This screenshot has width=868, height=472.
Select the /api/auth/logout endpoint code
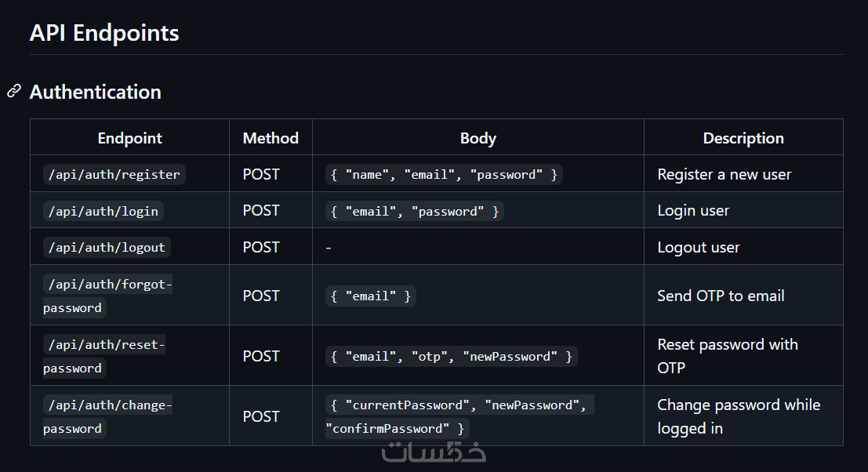pyautogui.click(x=107, y=247)
